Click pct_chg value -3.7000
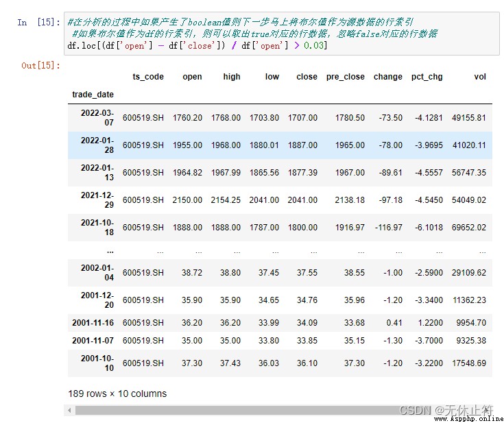Viewport: 504px width, 423px height. 429,341
